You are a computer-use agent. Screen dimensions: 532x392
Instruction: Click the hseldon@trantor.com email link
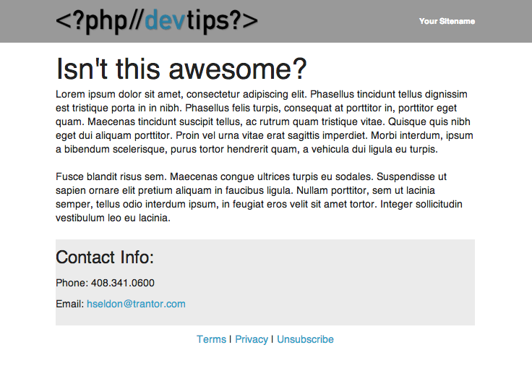(136, 304)
